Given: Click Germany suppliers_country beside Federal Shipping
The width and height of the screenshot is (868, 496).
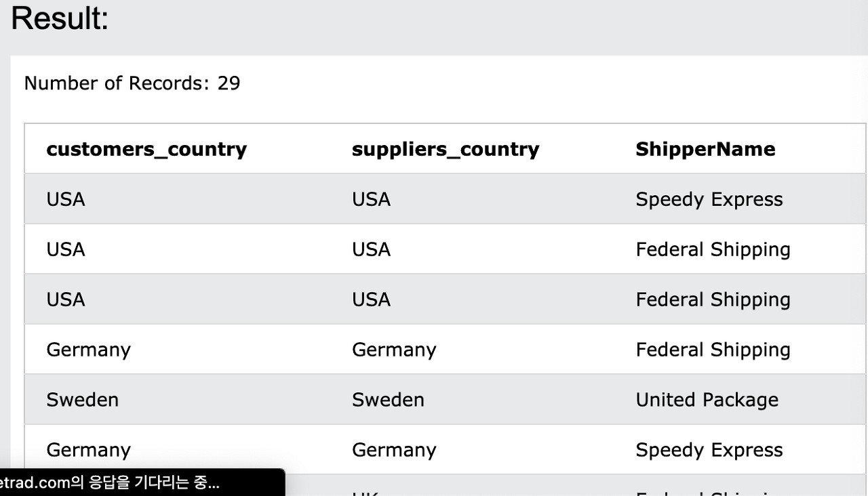Looking at the screenshot, I should click(x=394, y=350).
